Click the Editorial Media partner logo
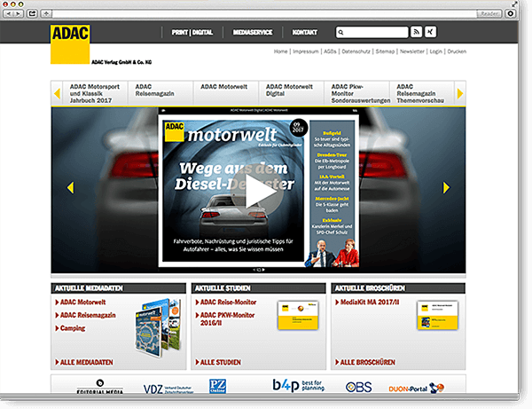 click(100, 387)
